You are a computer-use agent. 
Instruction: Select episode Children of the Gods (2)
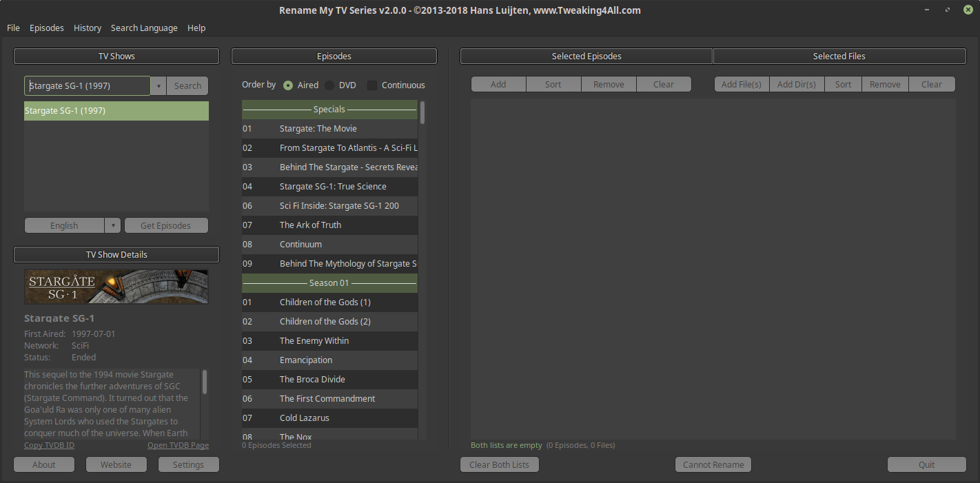point(329,321)
